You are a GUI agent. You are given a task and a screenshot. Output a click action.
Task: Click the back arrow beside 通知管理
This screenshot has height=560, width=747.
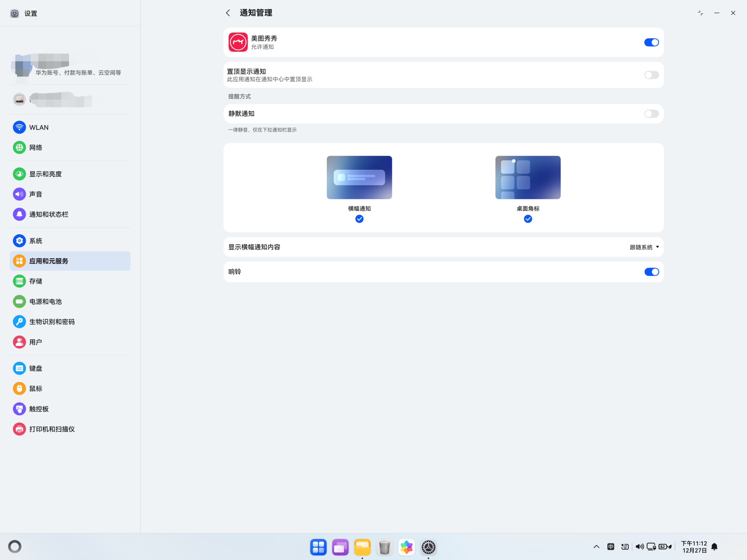228,13
